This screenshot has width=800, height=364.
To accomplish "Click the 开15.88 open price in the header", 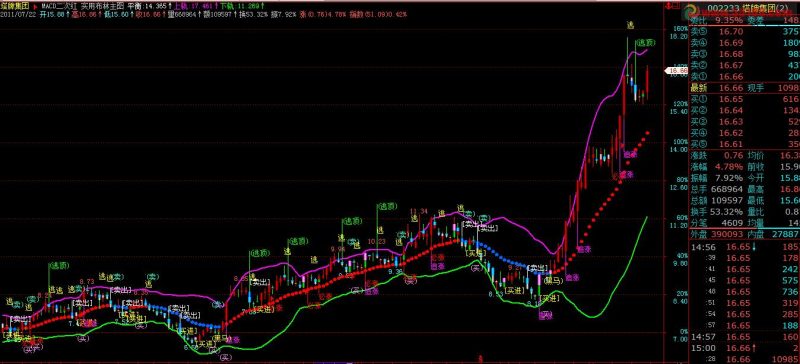I will click(54, 15).
